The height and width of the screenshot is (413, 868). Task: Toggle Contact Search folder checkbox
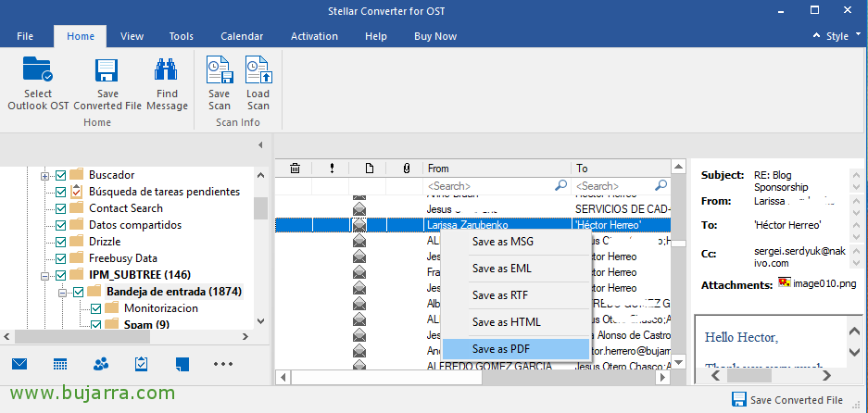(x=61, y=208)
